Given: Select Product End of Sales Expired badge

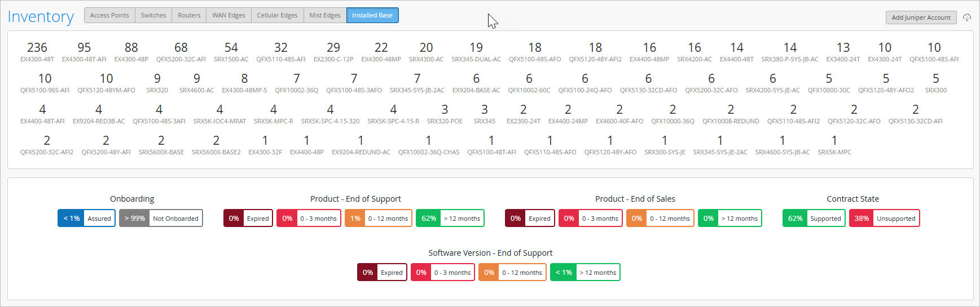Looking at the screenshot, I should coord(530,218).
